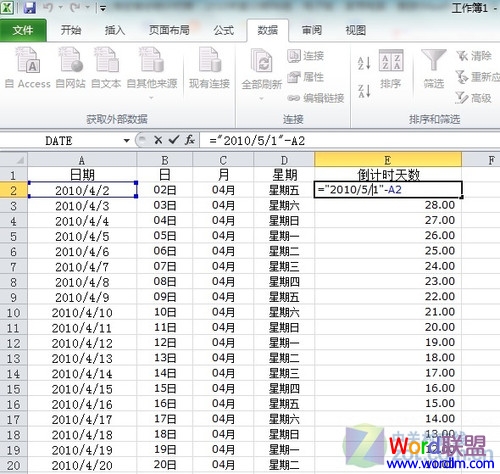
Task: Click the 04月 cell in row 12
Action: click(223, 343)
